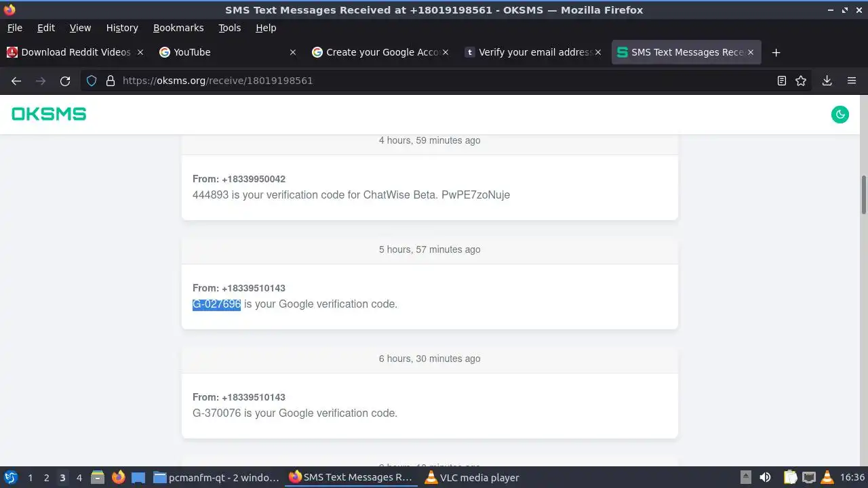This screenshot has width=868, height=488.
Task: Click the page vertical scrollbar thumb
Action: point(864,195)
